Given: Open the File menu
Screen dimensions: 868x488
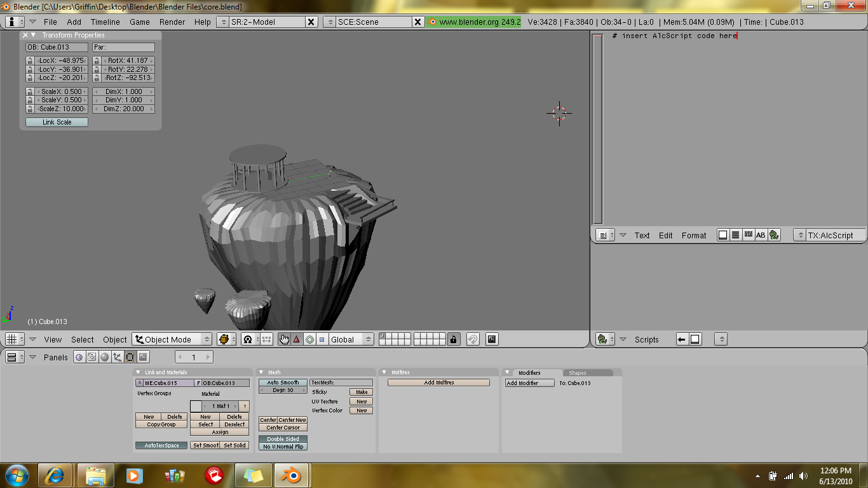Looking at the screenshot, I should point(50,22).
